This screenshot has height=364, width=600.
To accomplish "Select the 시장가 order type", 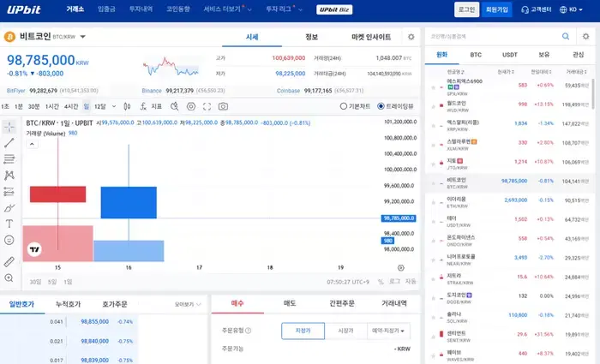I will pyautogui.click(x=346, y=331).
